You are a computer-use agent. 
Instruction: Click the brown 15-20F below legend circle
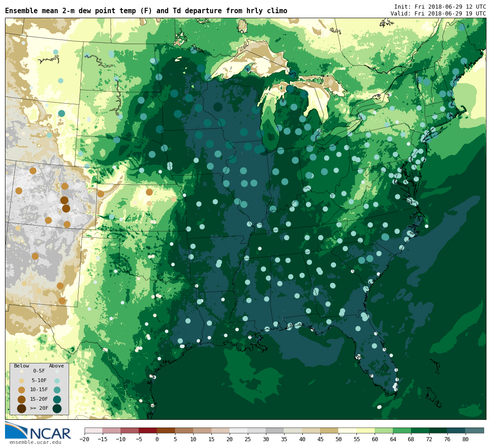click(22, 399)
